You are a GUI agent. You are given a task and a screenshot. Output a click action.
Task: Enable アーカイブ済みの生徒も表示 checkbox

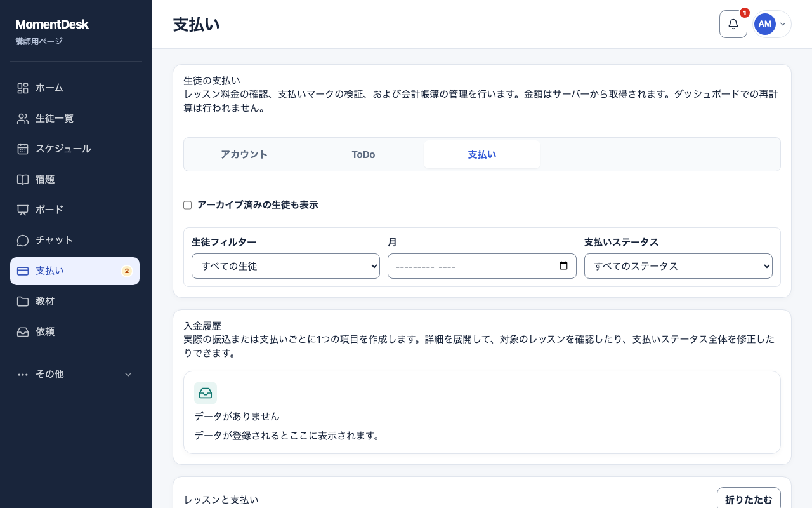pyautogui.click(x=187, y=205)
